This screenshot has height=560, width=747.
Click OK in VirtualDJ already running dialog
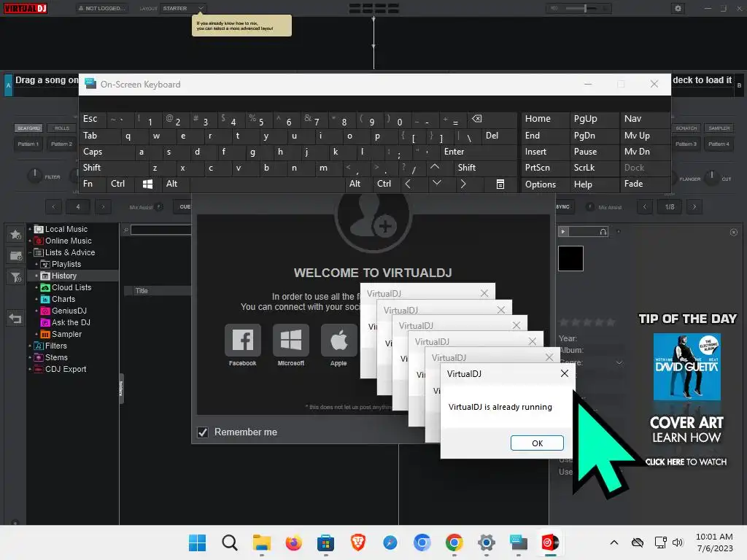click(x=537, y=443)
